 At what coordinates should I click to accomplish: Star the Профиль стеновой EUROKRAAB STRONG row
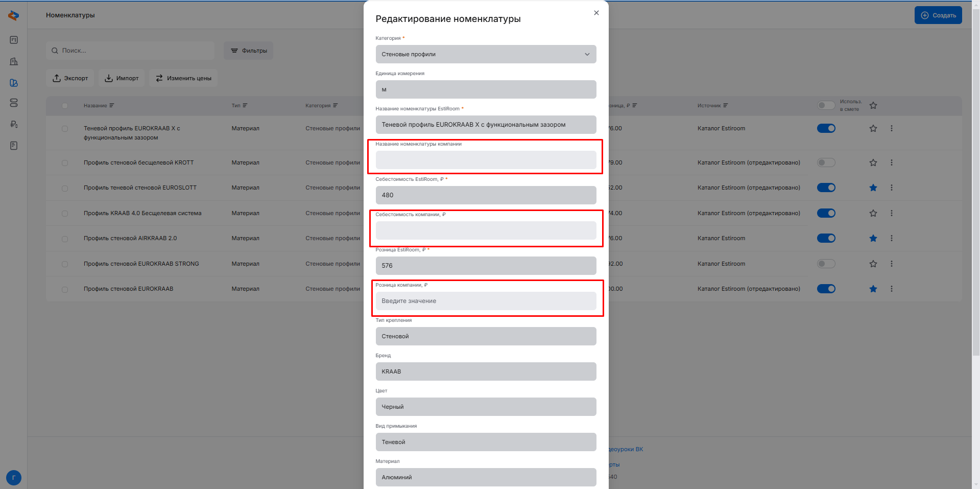(873, 264)
